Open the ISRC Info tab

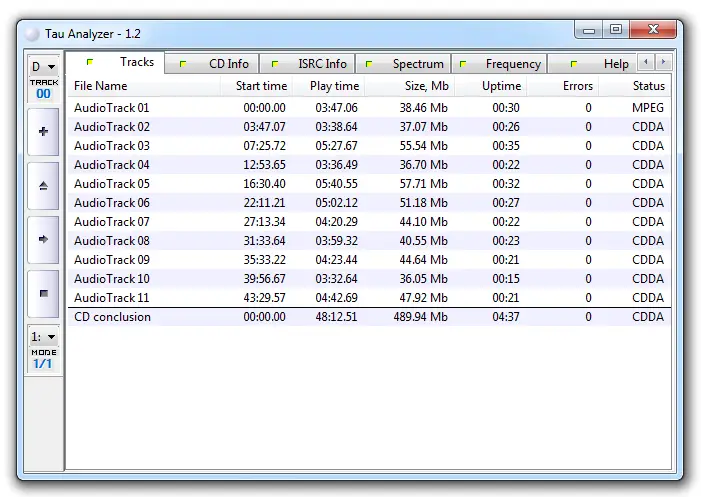(x=307, y=64)
